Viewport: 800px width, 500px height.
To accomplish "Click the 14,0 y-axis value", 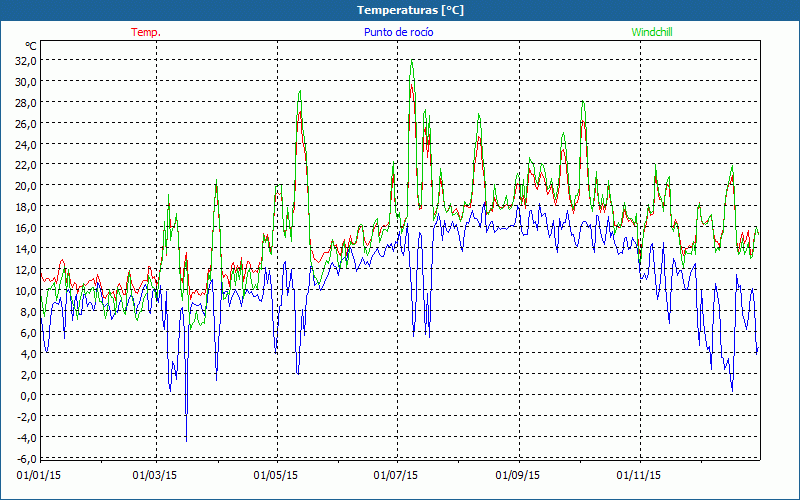I will point(26,248).
